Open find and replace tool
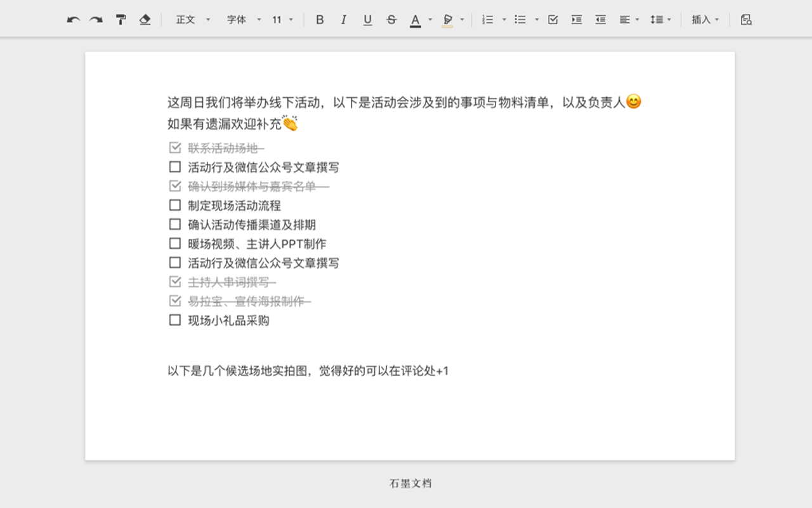The height and width of the screenshot is (508, 812). tap(746, 20)
